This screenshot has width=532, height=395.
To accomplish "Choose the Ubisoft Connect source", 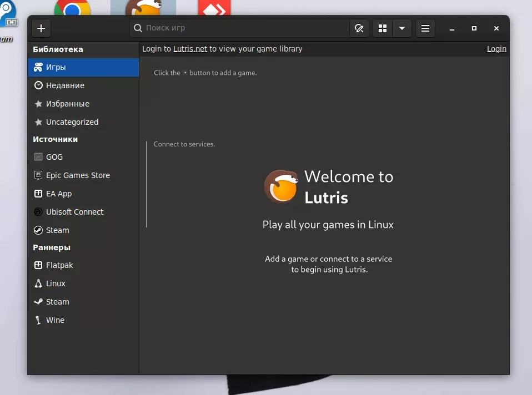I will 74,212.
